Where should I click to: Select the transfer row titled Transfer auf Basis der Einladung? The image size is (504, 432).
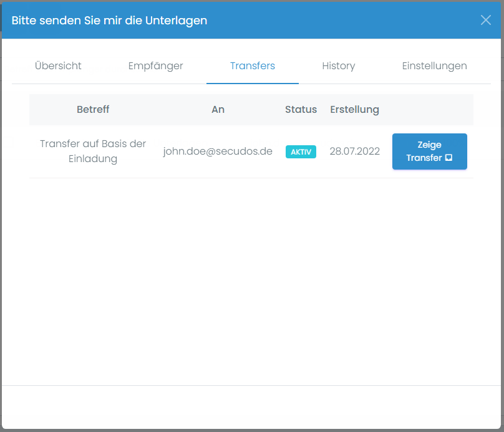pyautogui.click(x=92, y=151)
